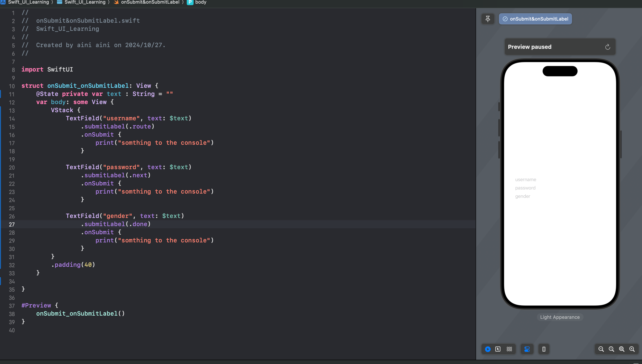The height and width of the screenshot is (364, 642).
Task: Click the @State attribute in the code
Action: point(47,94)
